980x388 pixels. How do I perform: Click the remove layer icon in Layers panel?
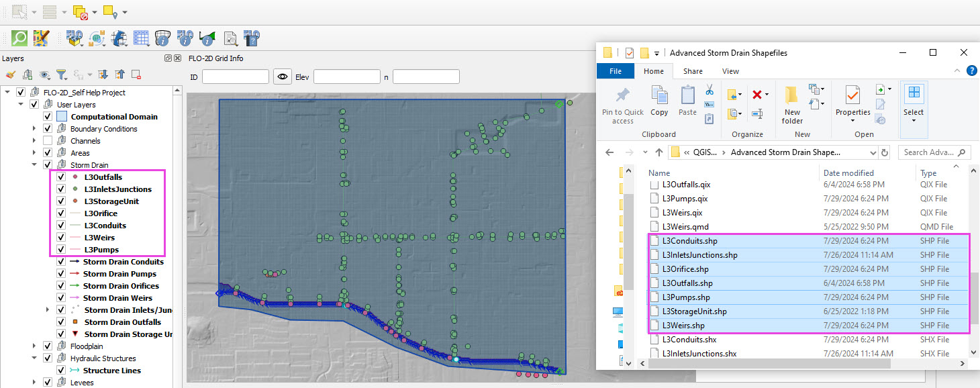pyautogui.click(x=136, y=75)
